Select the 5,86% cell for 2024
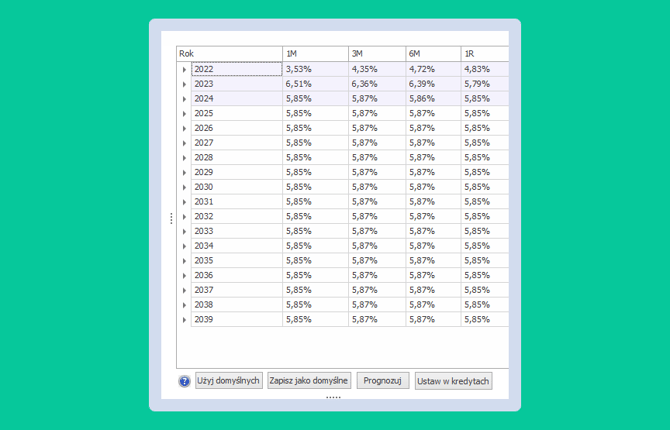This screenshot has width=670, height=430. pos(433,99)
